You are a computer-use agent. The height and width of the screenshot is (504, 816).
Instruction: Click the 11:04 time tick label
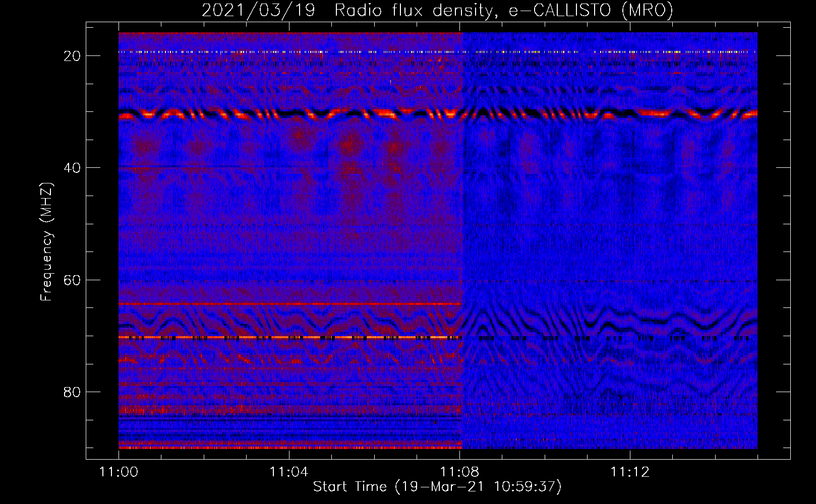coord(289,472)
